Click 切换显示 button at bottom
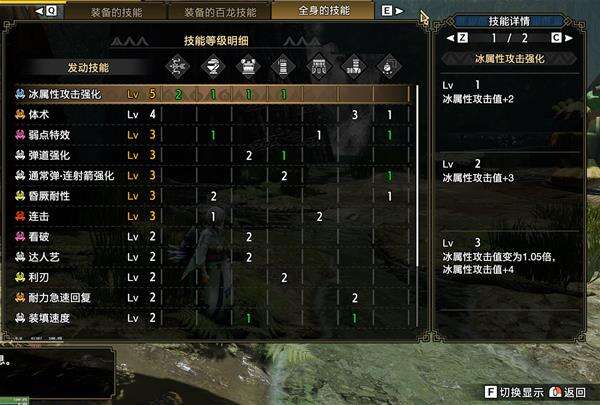 click(x=514, y=392)
